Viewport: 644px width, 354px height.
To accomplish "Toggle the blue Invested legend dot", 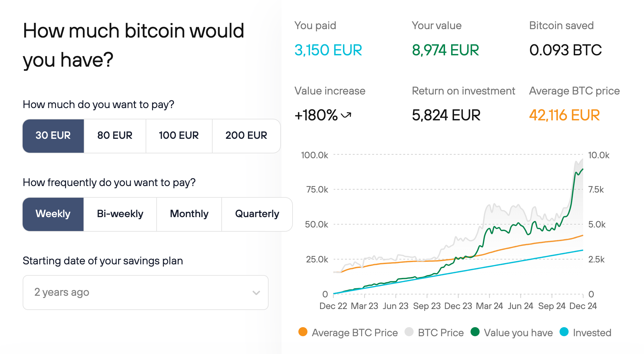I will 564,332.
